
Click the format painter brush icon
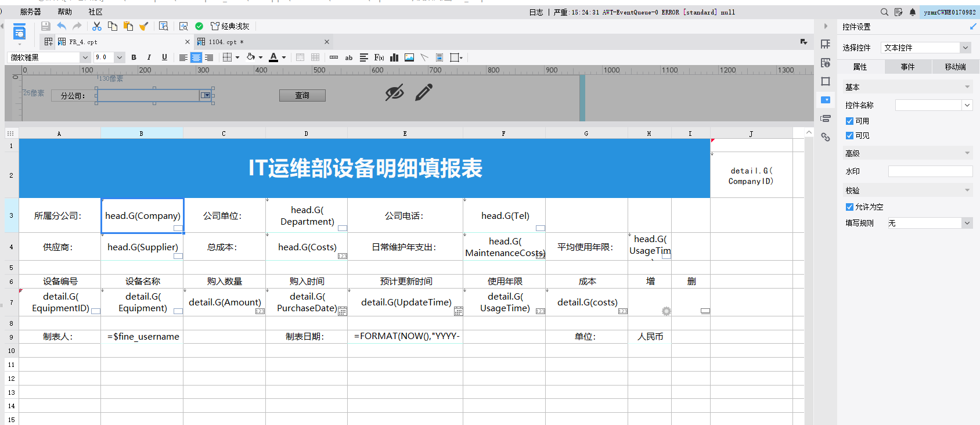point(144,26)
